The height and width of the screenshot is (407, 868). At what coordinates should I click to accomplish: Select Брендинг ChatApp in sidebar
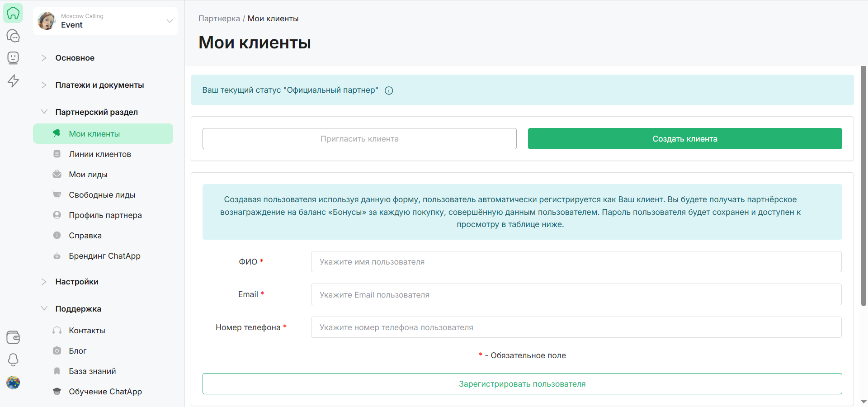(x=104, y=256)
